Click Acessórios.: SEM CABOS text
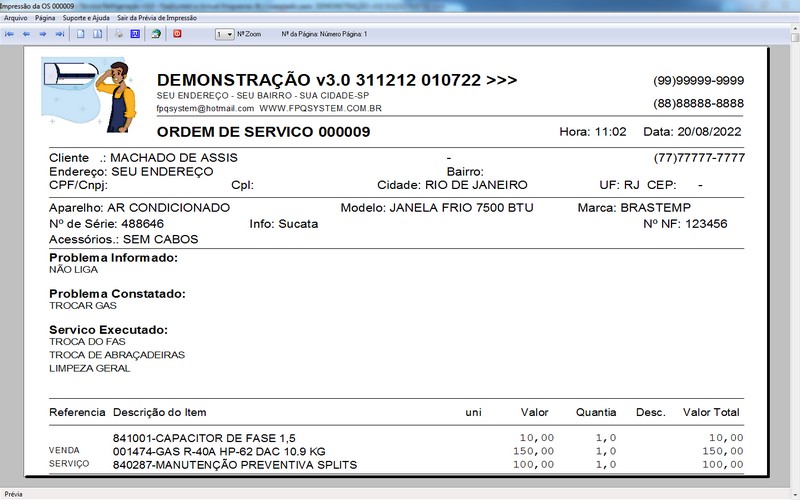This screenshot has width=800, height=500. [123, 239]
